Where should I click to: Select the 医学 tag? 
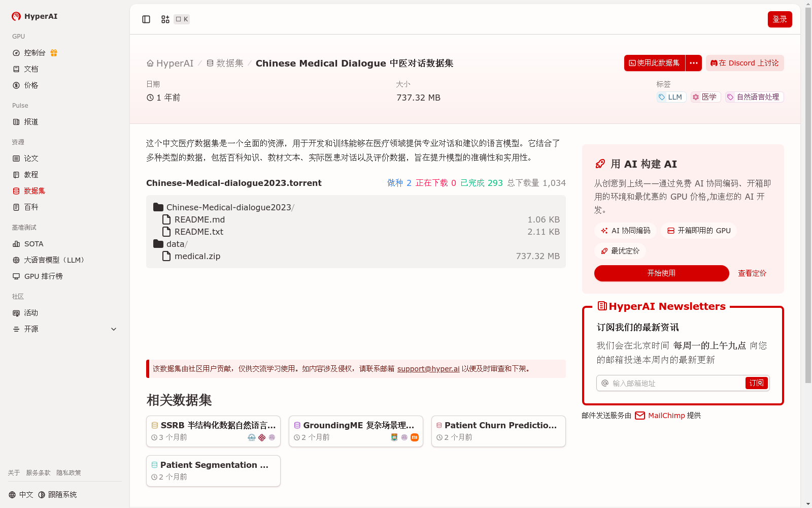pos(705,97)
